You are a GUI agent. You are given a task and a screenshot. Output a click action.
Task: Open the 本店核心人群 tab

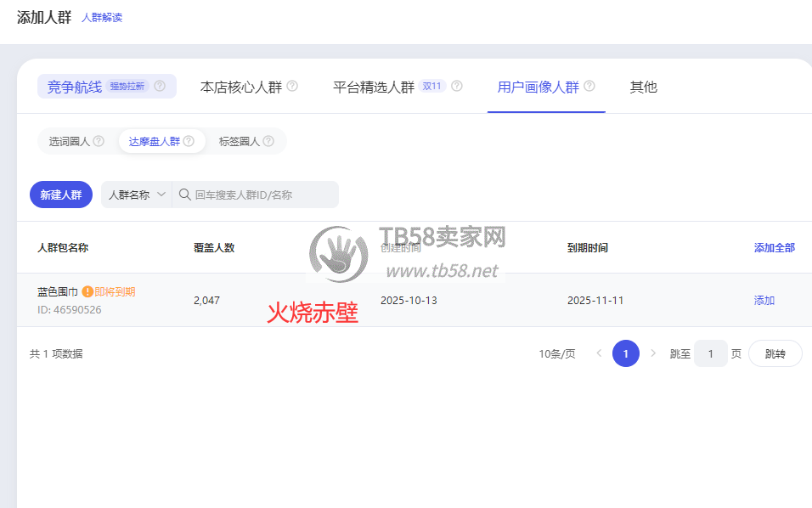click(x=240, y=87)
